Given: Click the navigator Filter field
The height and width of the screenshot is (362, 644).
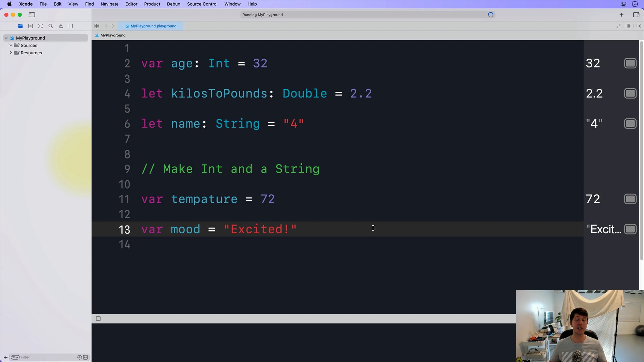Looking at the screenshot, I should point(49,357).
